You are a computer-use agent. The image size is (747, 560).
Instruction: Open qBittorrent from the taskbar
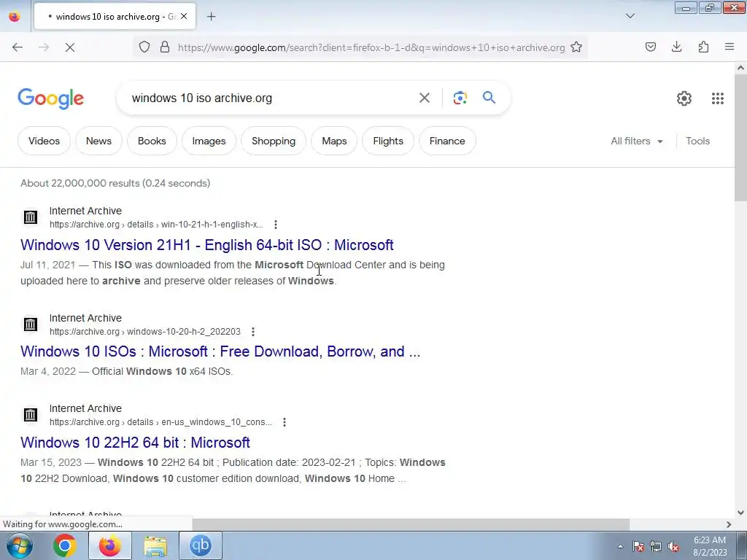[x=201, y=545]
